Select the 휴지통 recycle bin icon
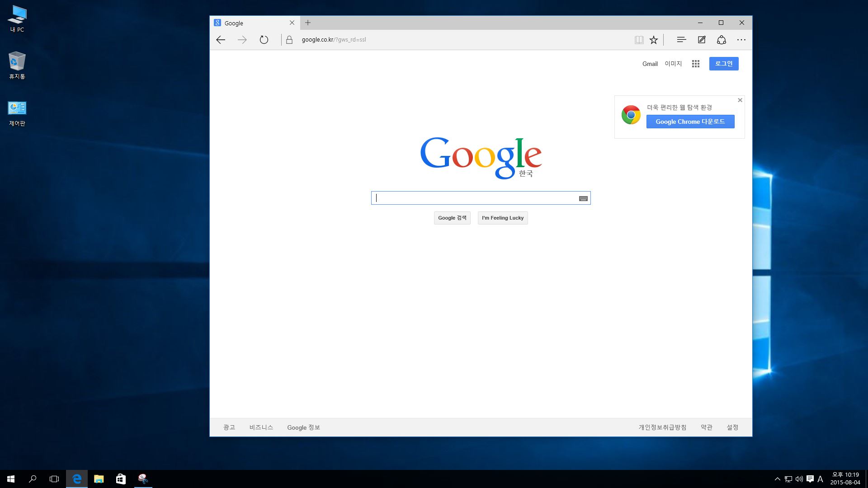This screenshot has height=488, width=868. click(x=17, y=66)
